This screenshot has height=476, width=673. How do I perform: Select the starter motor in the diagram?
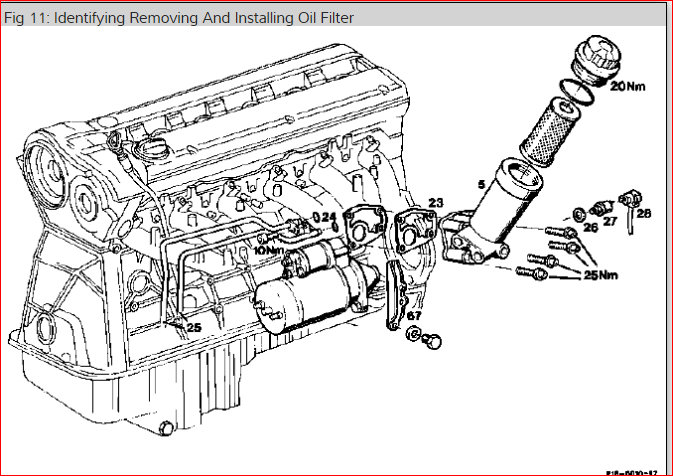[317, 286]
